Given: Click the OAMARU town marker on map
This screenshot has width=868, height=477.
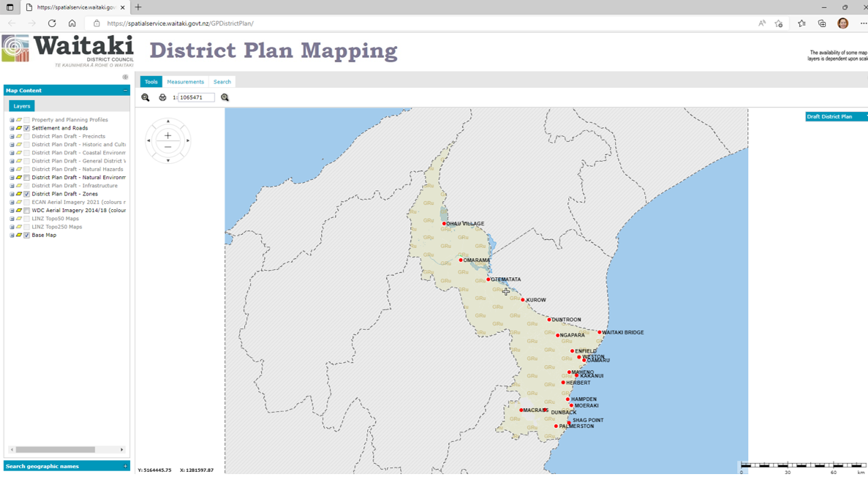Looking at the screenshot, I should click(x=584, y=361).
